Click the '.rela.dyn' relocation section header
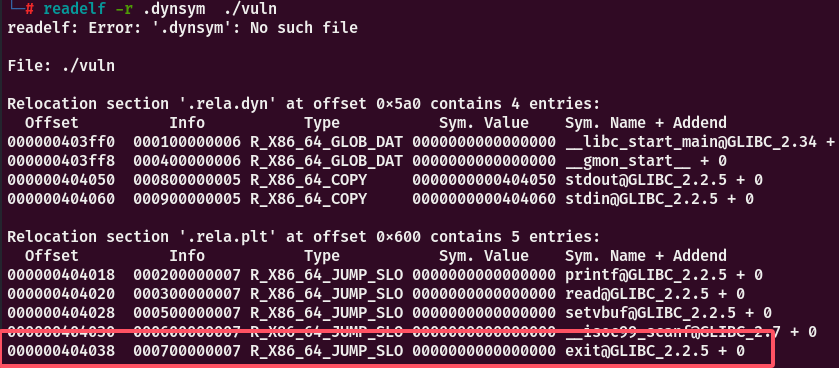839x368 pixels. [x=303, y=104]
